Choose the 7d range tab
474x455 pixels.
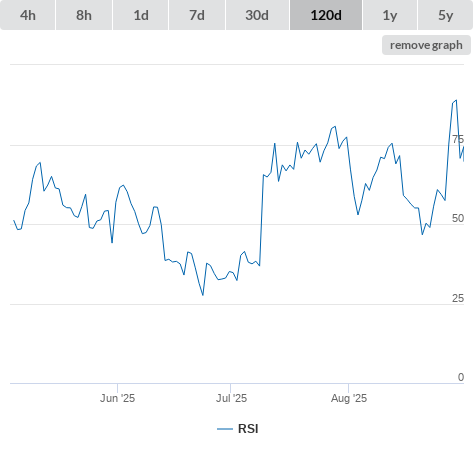(197, 15)
